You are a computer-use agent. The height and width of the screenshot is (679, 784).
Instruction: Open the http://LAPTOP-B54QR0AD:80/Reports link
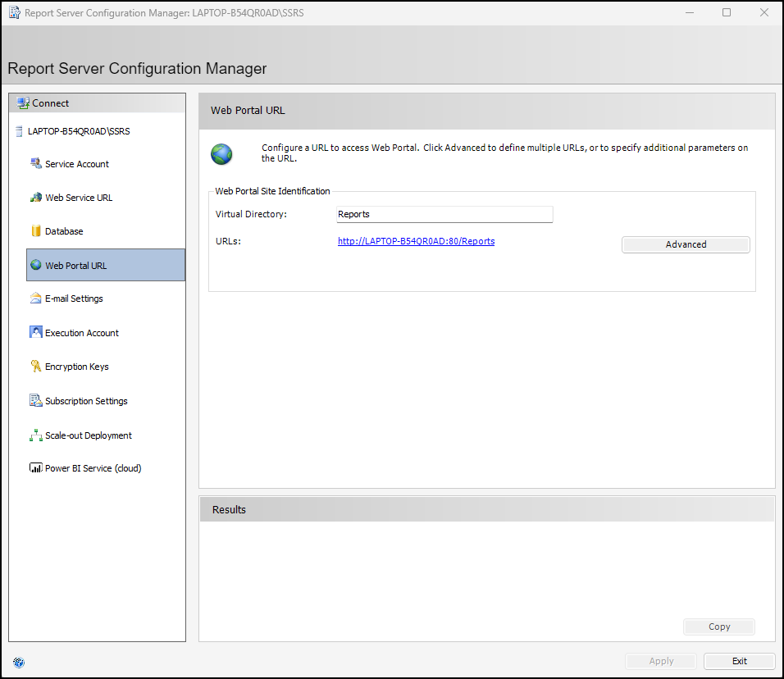click(416, 241)
